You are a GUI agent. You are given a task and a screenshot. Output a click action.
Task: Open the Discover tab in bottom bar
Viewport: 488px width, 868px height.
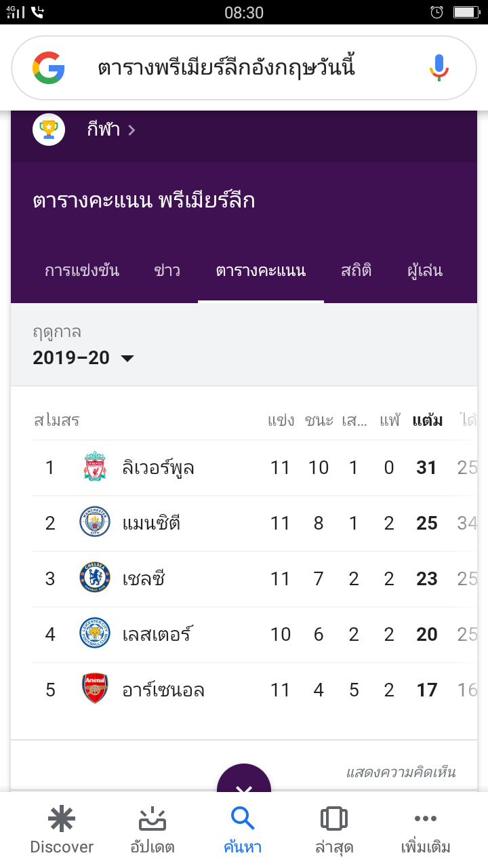[62, 830]
